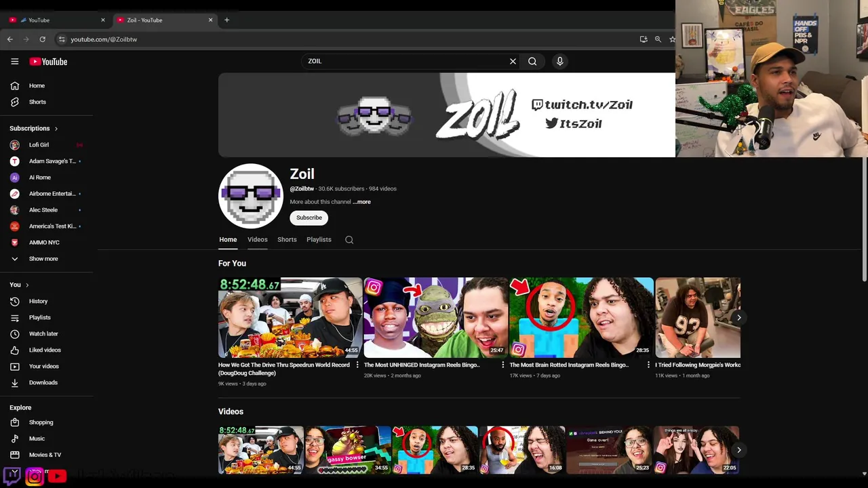The image size is (868, 488).
Task: Open the YouTube hamburger guide menu
Action: tap(14, 62)
